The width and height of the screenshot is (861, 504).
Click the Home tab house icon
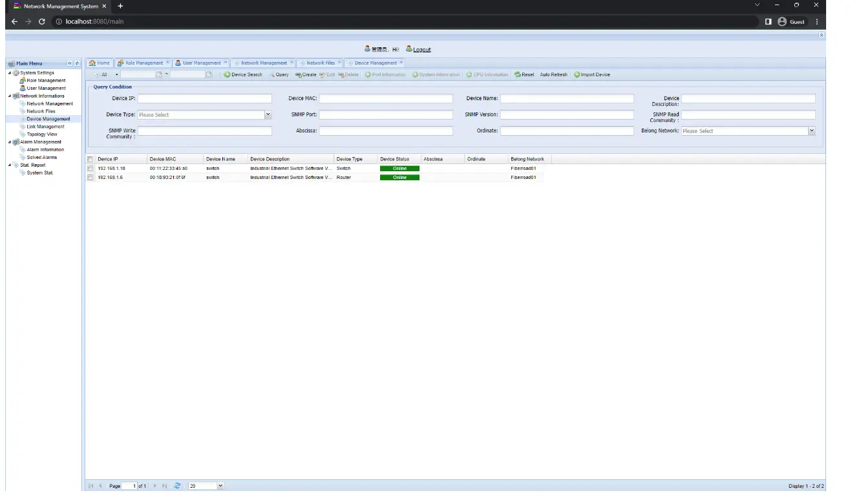[91, 63]
